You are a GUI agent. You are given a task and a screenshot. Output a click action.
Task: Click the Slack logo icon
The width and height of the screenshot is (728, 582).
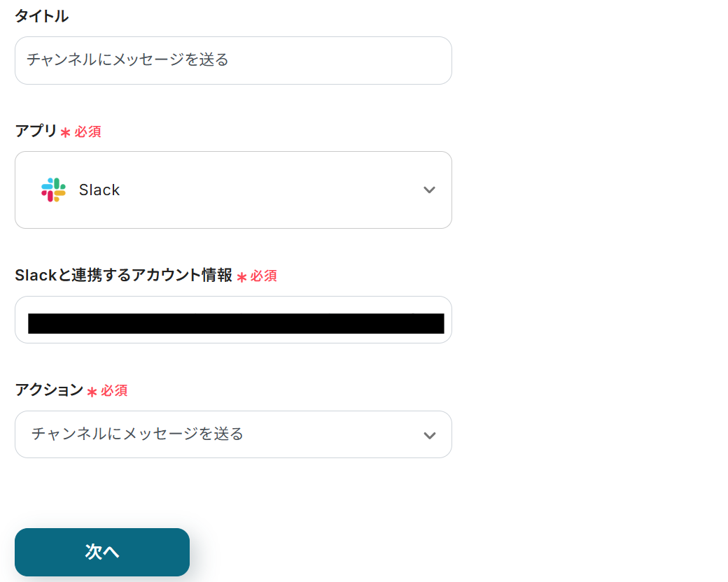[53, 190]
